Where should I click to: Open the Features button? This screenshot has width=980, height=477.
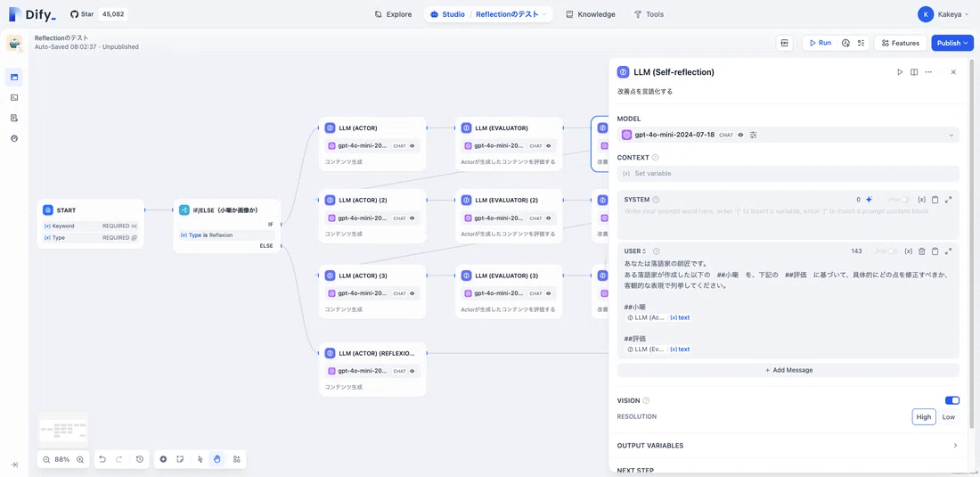coord(900,43)
